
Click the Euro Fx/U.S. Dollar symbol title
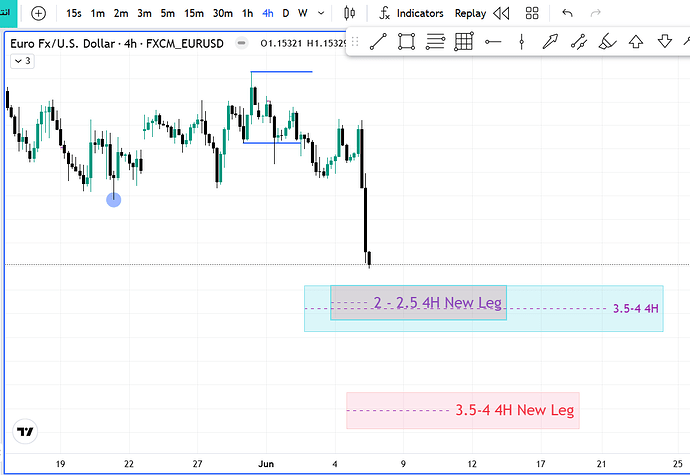point(117,44)
